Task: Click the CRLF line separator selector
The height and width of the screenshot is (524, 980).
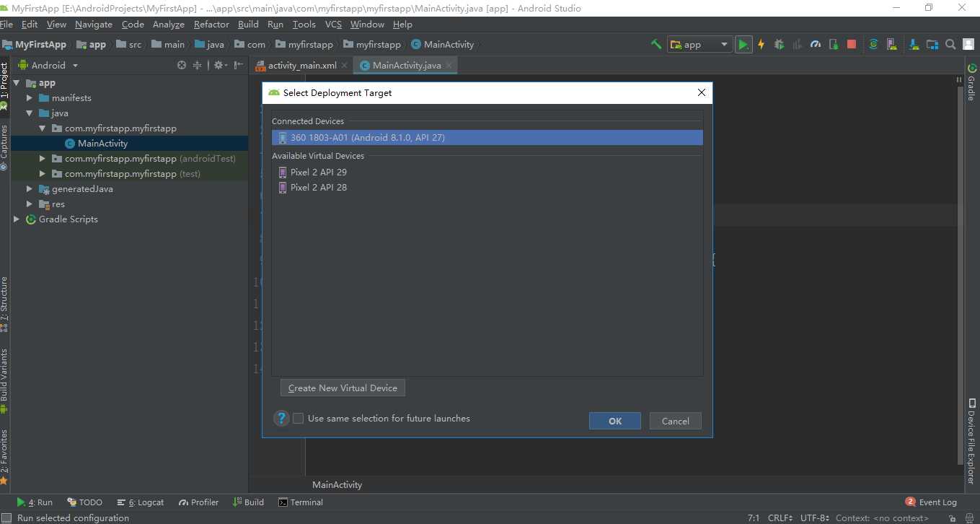Action: point(780,518)
